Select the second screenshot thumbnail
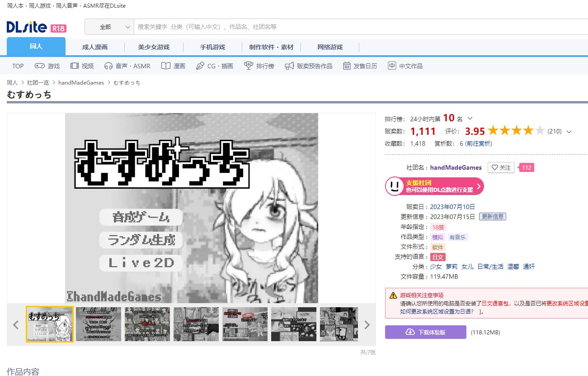This screenshot has height=376, width=588. pyautogui.click(x=98, y=324)
